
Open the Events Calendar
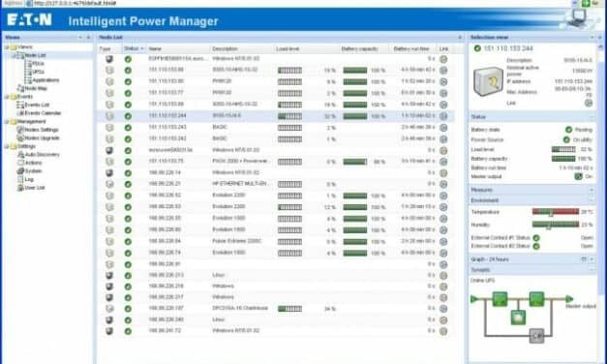click(43, 113)
